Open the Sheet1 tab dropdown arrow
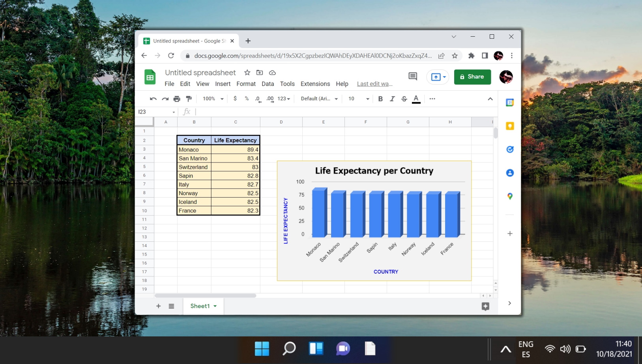The image size is (642, 364). tap(215, 306)
